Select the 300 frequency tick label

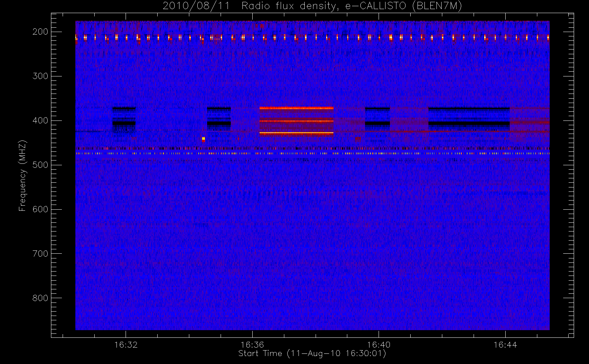pyautogui.click(x=40, y=76)
